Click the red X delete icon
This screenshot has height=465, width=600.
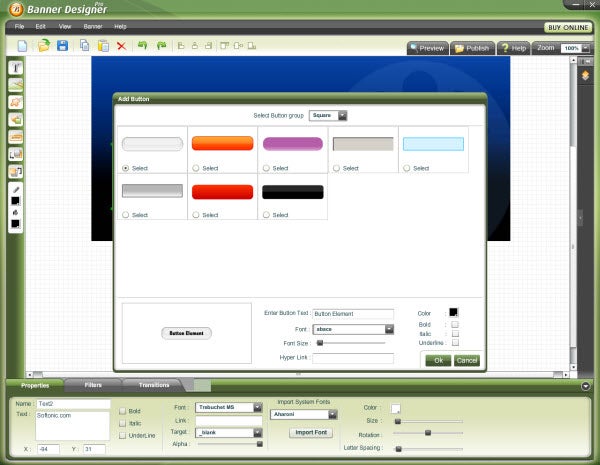tap(121, 46)
